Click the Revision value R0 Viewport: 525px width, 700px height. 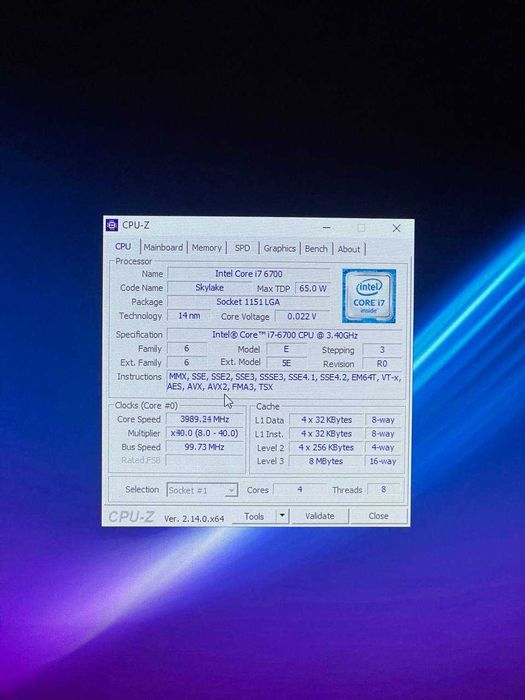(x=382, y=363)
